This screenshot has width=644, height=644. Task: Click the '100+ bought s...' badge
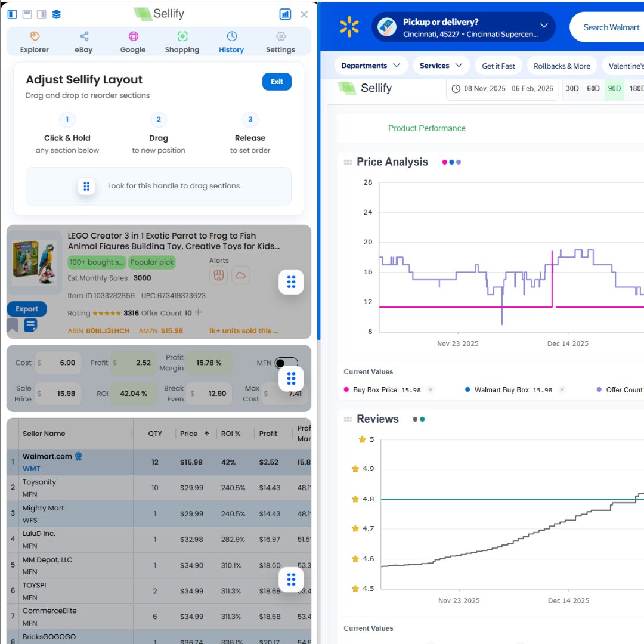pos(97,262)
